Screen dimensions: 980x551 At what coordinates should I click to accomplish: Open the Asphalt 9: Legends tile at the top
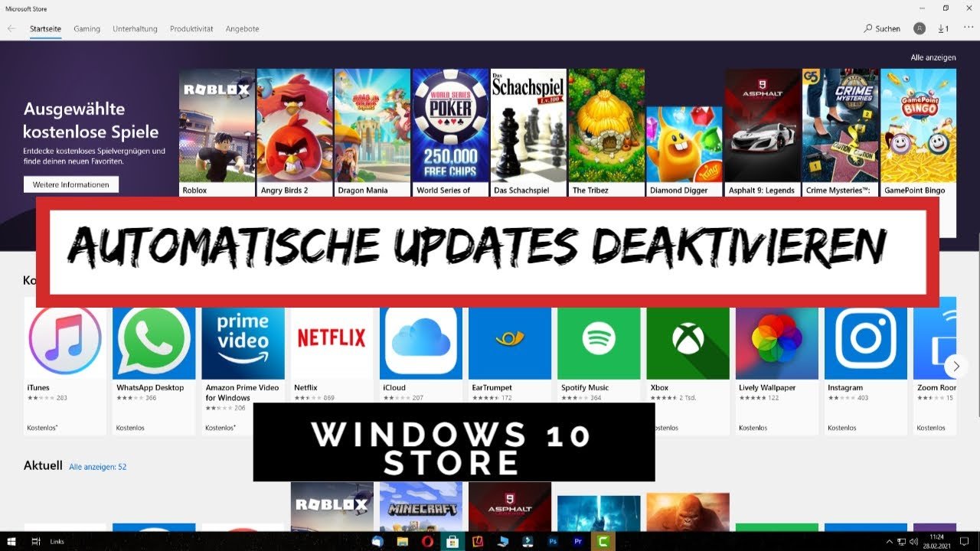[x=763, y=132]
